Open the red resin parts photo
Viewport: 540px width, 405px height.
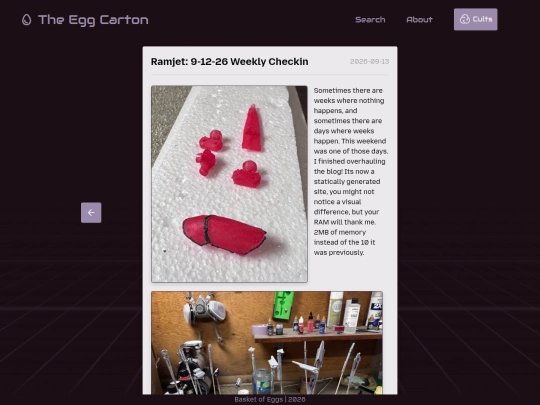pyautogui.click(x=229, y=184)
